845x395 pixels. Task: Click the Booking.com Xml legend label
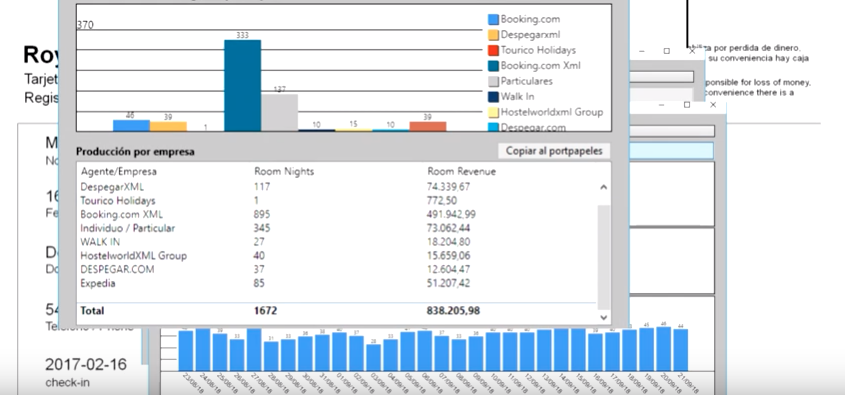click(541, 66)
